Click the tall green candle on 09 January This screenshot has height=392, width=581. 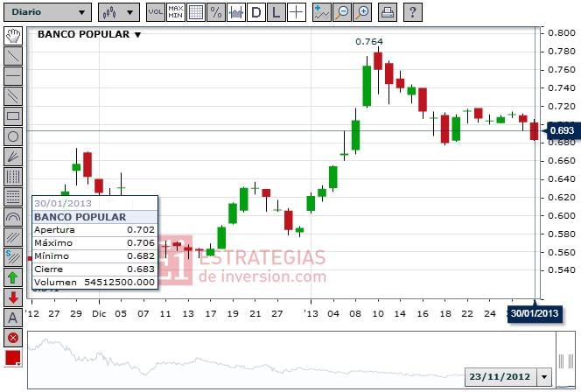tap(367, 86)
